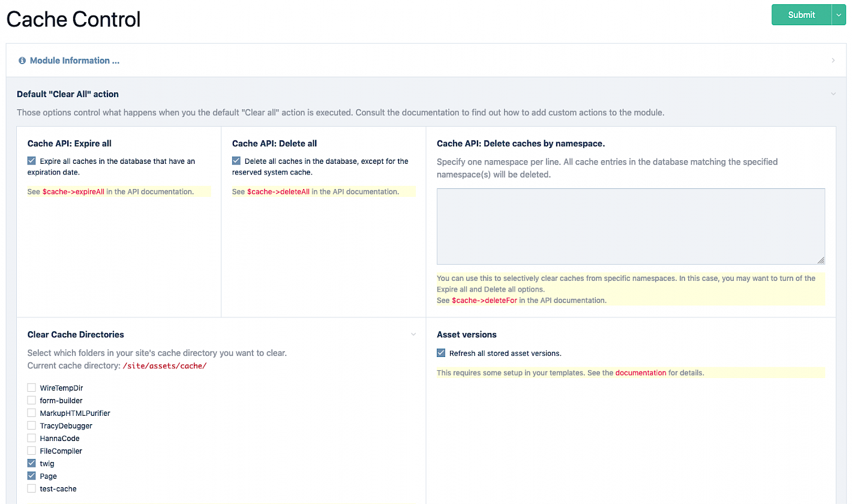Check the WireTempDir directory checkbox

click(x=32, y=388)
